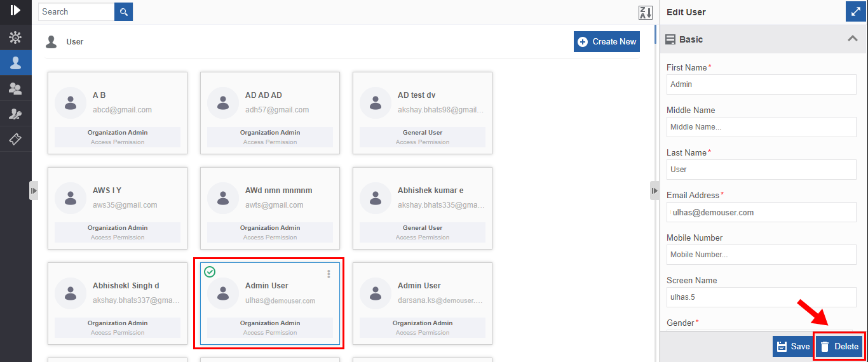Click the avatar icon on the A B card
This screenshot has width=868, height=362.
[71, 103]
